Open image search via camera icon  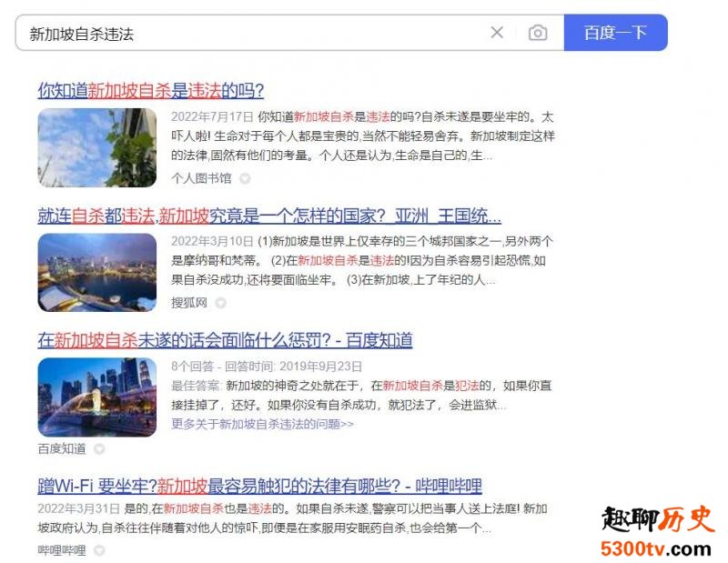pyautogui.click(x=538, y=33)
